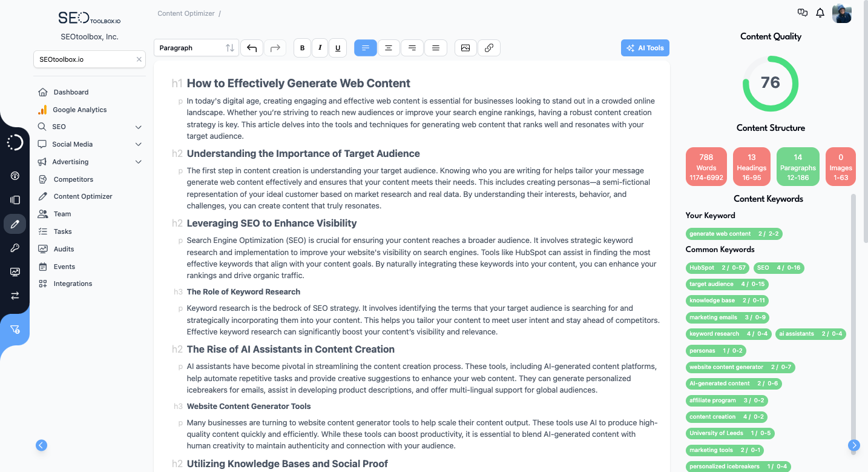868x472 pixels.
Task: Open the AI Tools menu
Action: click(645, 47)
